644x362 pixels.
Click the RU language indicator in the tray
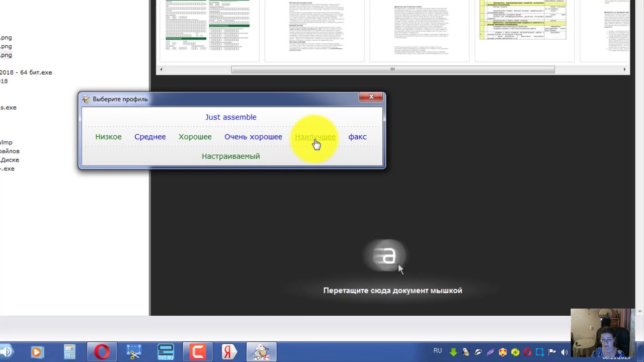(x=438, y=351)
